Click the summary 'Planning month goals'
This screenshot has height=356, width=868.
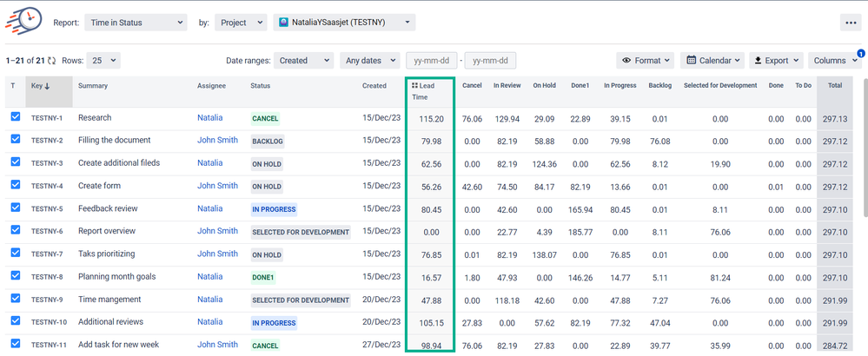click(x=116, y=276)
